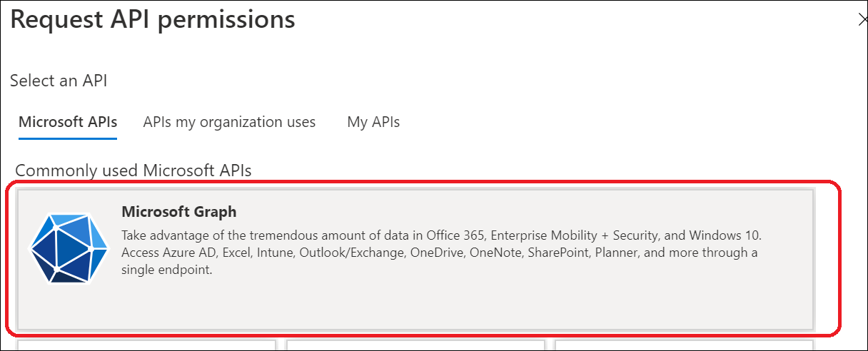The image size is (868, 351).
Task: Click the Request API permissions heading
Action: click(153, 20)
